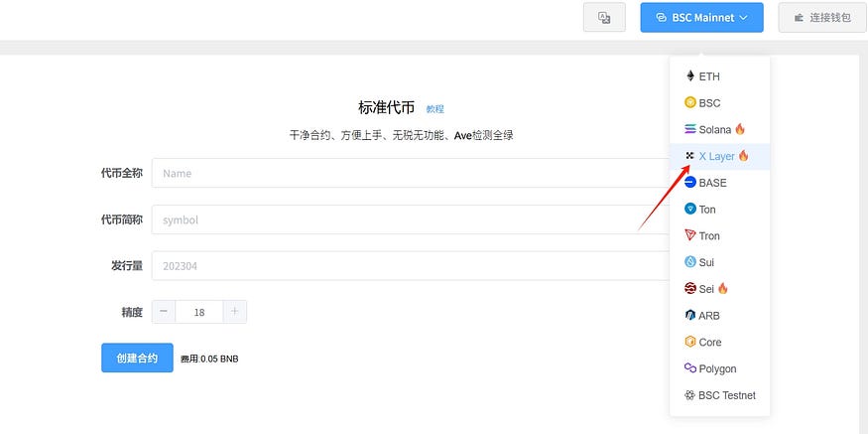Click the 发行量 label text

(127, 265)
